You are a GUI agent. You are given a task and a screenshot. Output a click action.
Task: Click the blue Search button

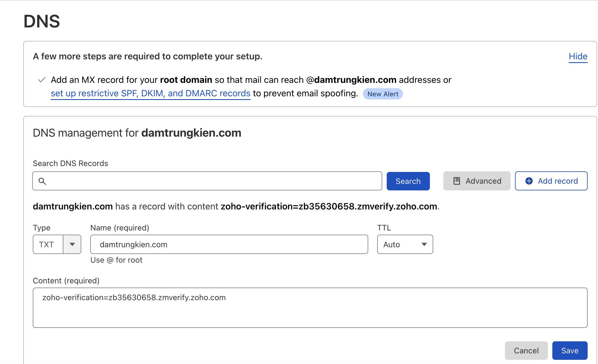(408, 181)
